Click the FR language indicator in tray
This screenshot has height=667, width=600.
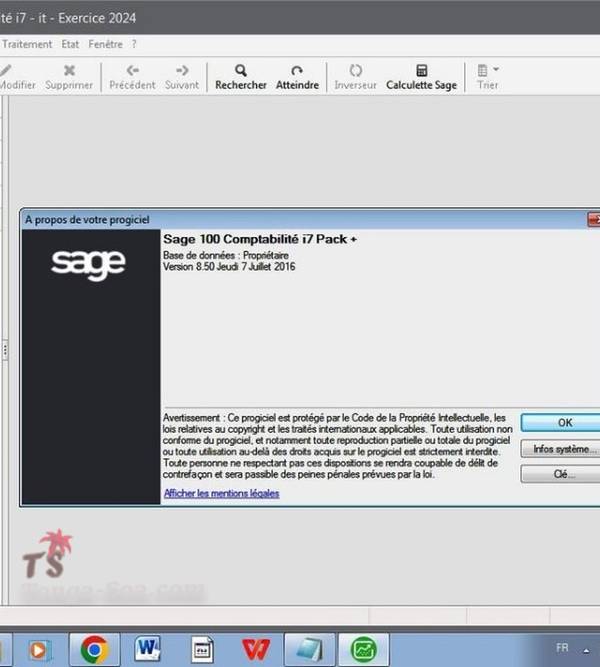coord(562,647)
